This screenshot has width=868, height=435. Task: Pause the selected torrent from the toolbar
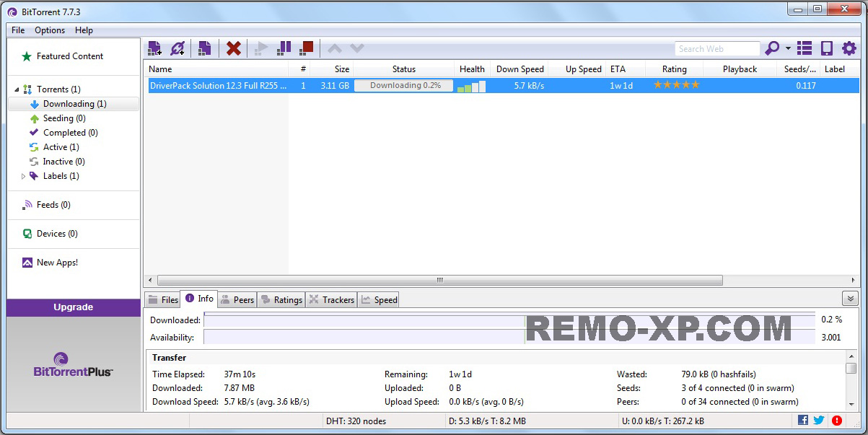click(284, 48)
